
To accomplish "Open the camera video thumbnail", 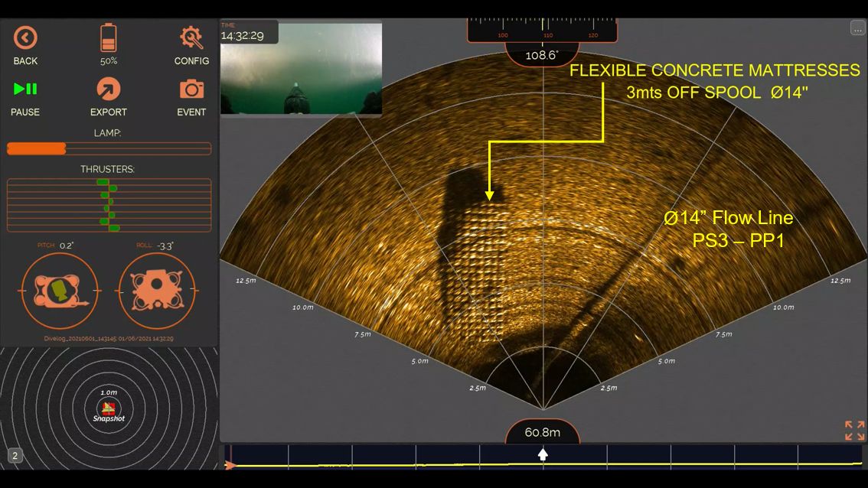I will [x=301, y=69].
